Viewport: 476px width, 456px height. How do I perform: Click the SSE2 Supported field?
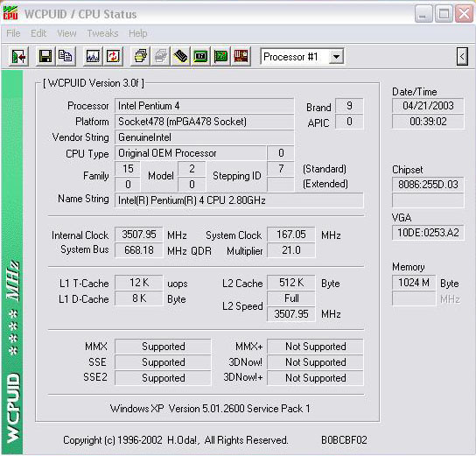point(163,378)
